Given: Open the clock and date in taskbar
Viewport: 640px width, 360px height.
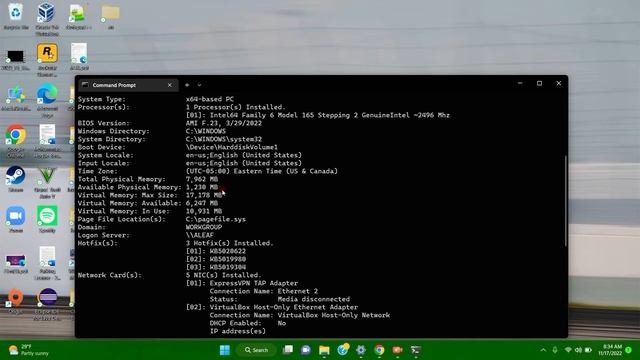Looking at the screenshot, I should 610,350.
